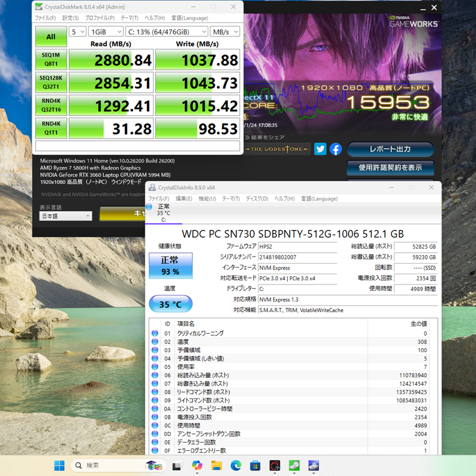Click the blue drive C: status icon
The image size is (476, 476).
point(149,207)
